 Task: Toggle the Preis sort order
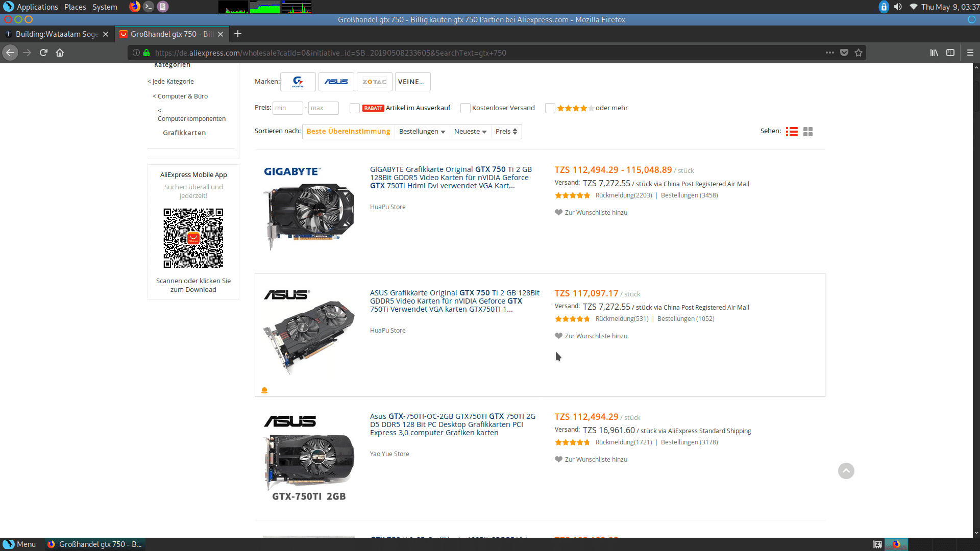pyautogui.click(x=506, y=132)
